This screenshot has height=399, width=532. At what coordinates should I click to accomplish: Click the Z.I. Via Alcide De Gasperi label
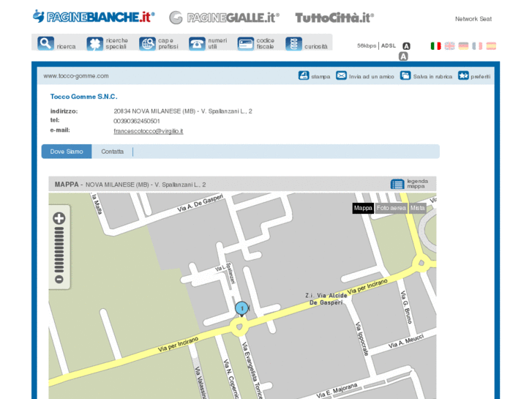tap(326, 299)
